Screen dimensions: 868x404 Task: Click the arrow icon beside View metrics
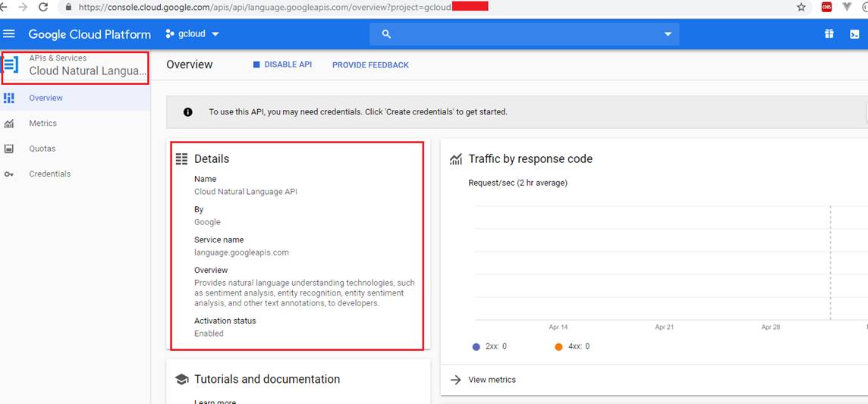[x=455, y=381]
